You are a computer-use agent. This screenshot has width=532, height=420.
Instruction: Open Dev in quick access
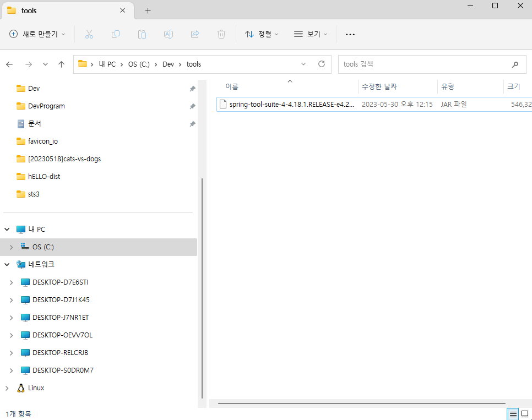coord(34,89)
